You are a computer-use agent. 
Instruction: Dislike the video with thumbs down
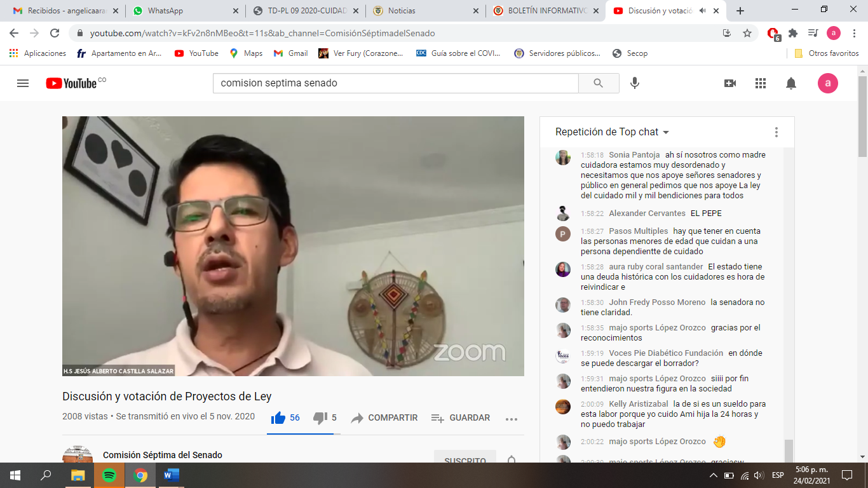coord(320,417)
